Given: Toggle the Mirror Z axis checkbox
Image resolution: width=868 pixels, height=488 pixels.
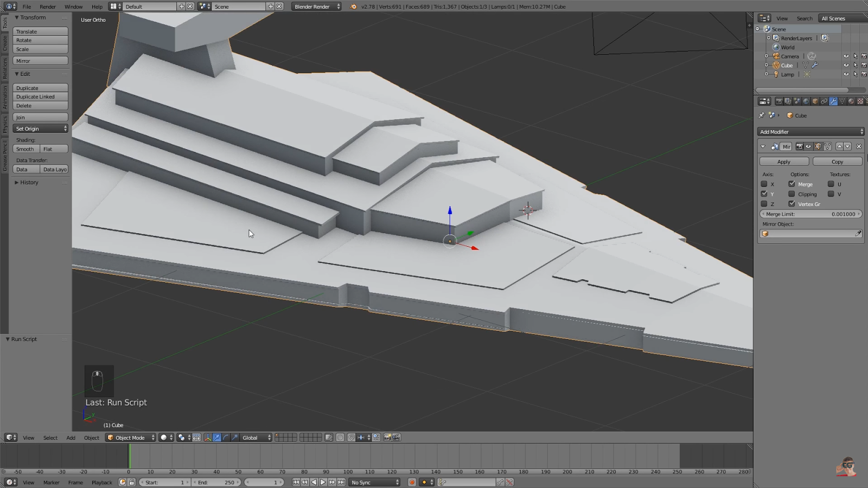Looking at the screenshot, I should pos(764,204).
